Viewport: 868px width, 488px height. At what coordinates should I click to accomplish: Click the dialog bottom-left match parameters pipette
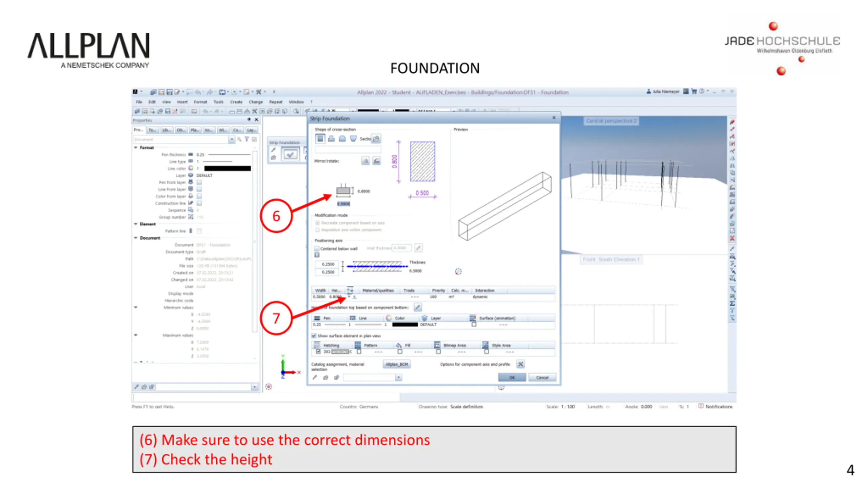(315, 378)
